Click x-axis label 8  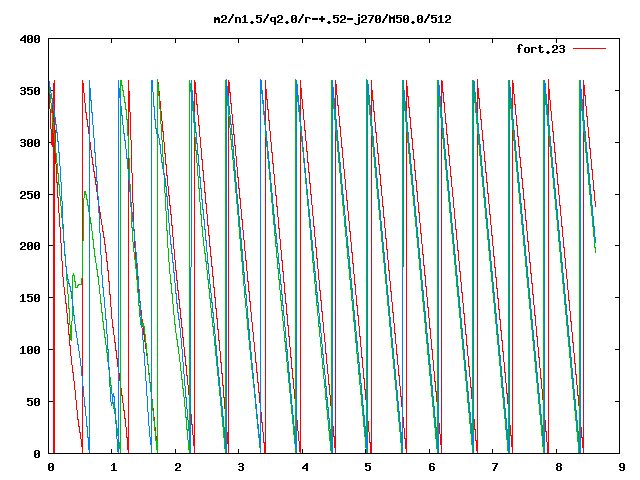558,467
